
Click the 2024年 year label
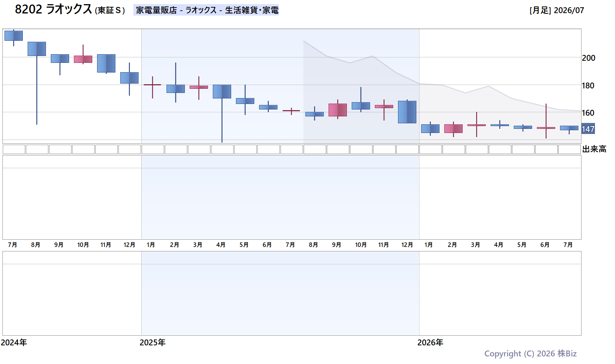(14, 343)
